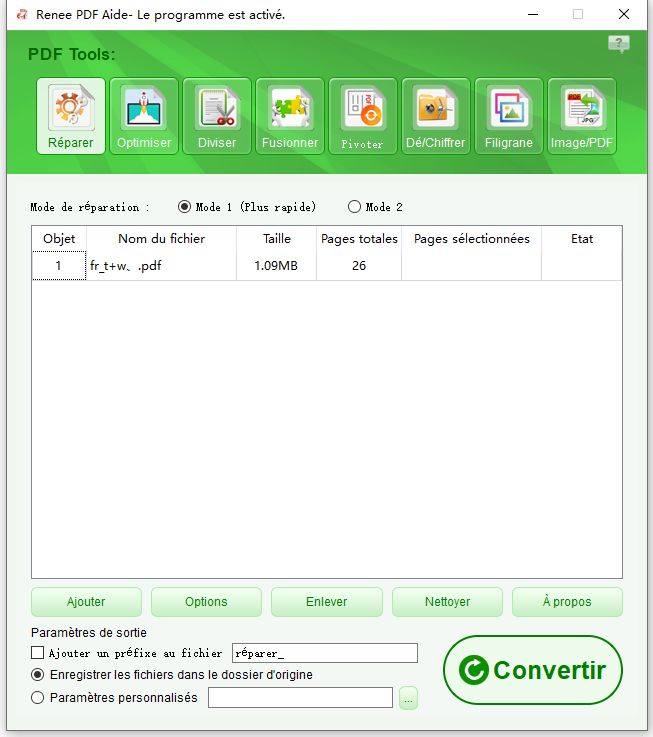Screen dimensions: 653x737
Task: Click the Objet column header
Action: (59, 239)
